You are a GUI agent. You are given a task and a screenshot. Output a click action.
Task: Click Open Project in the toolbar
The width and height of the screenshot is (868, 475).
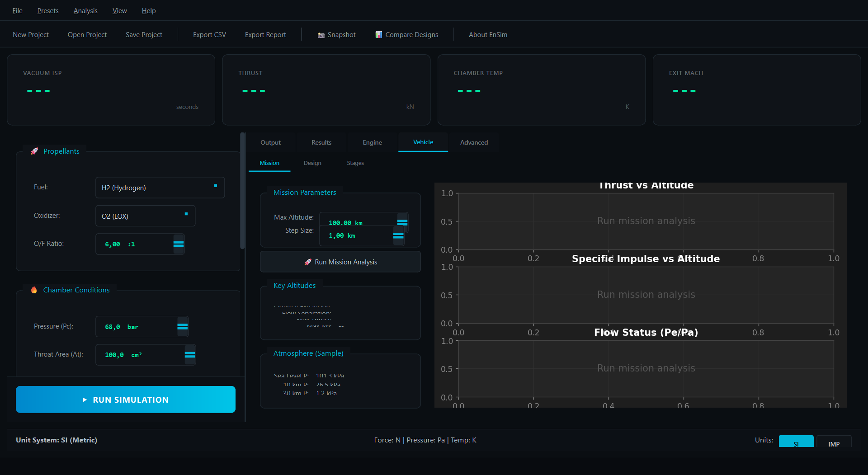[87, 35]
